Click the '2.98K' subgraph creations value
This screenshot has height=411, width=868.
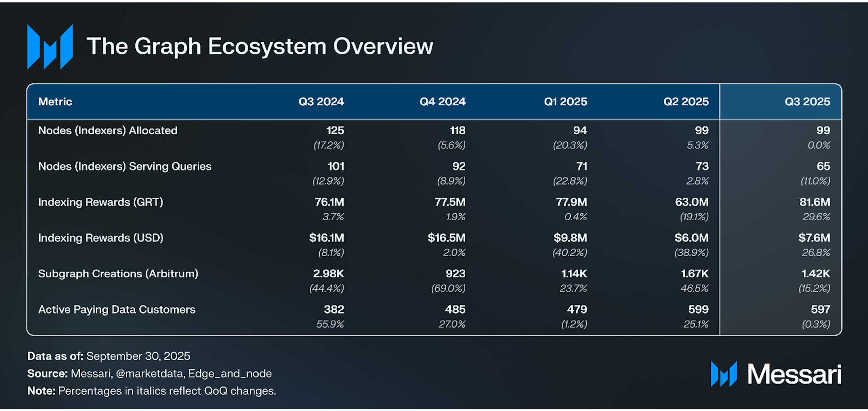pyautogui.click(x=329, y=274)
